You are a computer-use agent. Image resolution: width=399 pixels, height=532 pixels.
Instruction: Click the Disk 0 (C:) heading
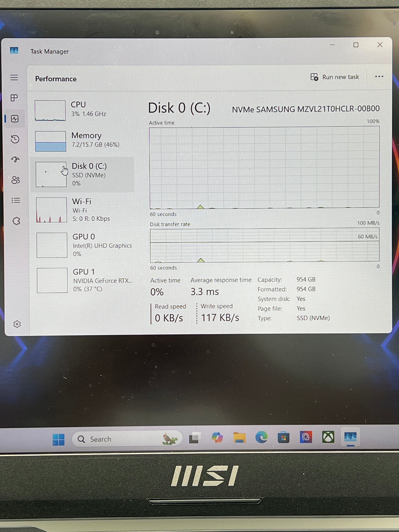(179, 108)
